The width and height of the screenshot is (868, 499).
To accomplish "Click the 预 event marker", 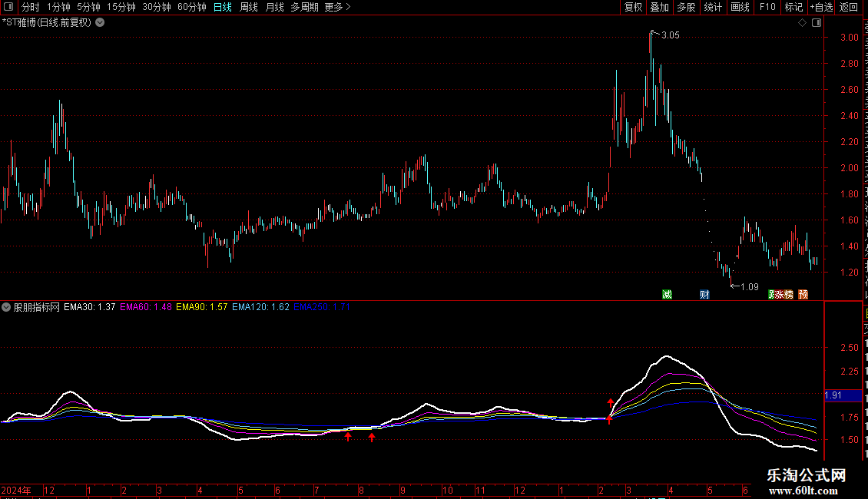I will tap(803, 294).
